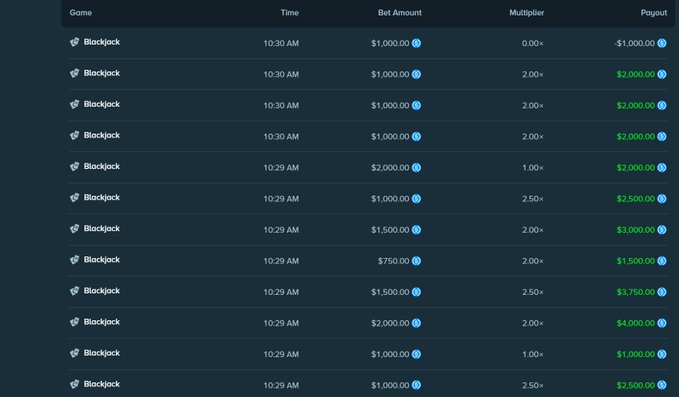679x397 pixels.
Task: Select the $4,000.00 payout value
Action: point(636,323)
